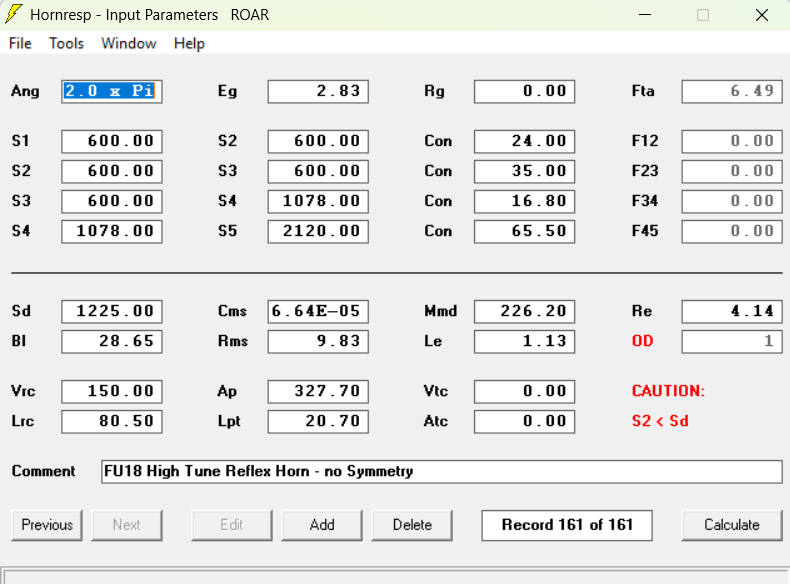
Task: Open the Window menu
Action: [x=128, y=43]
